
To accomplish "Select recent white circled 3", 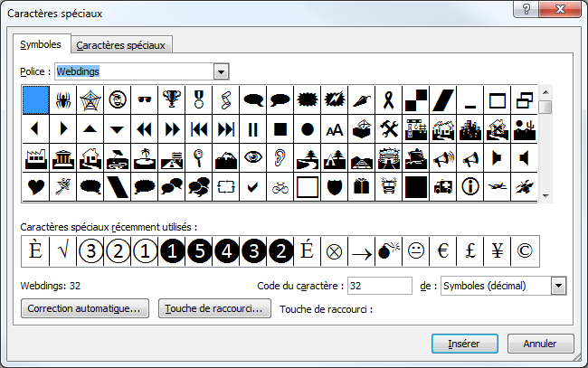I will (x=90, y=251).
